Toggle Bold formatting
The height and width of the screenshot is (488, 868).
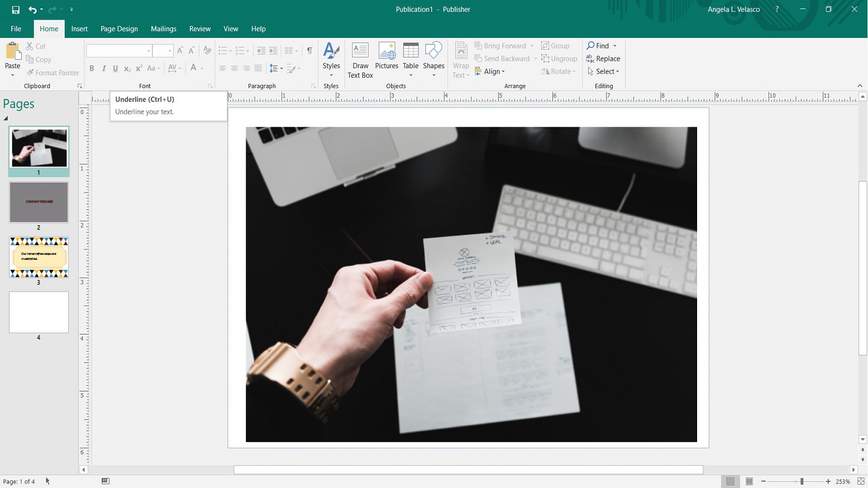[x=92, y=69]
